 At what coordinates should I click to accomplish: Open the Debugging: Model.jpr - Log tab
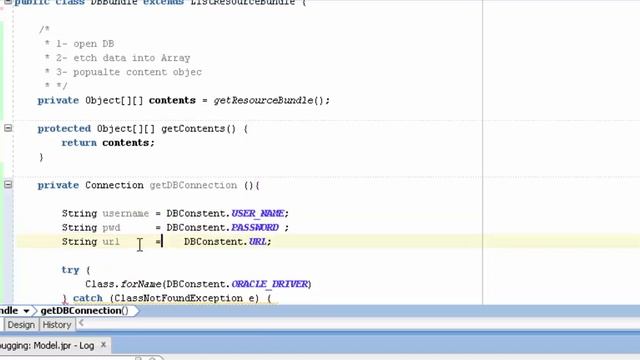click(47, 346)
